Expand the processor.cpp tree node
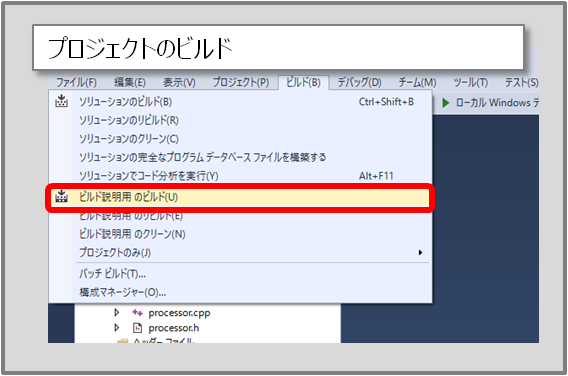Viewport: 568px width, 376px height. click(117, 312)
